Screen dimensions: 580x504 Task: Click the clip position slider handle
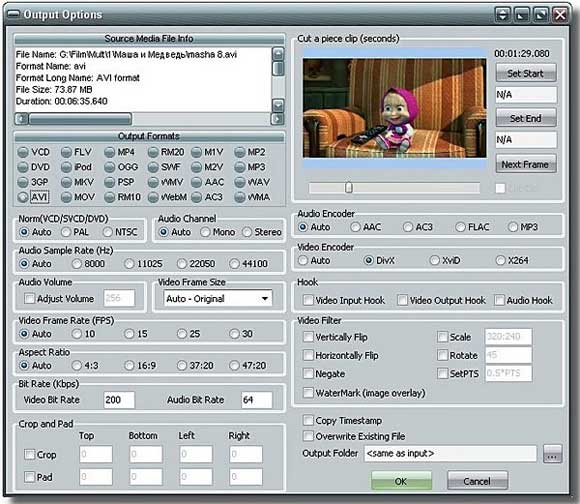(x=348, y=187)
